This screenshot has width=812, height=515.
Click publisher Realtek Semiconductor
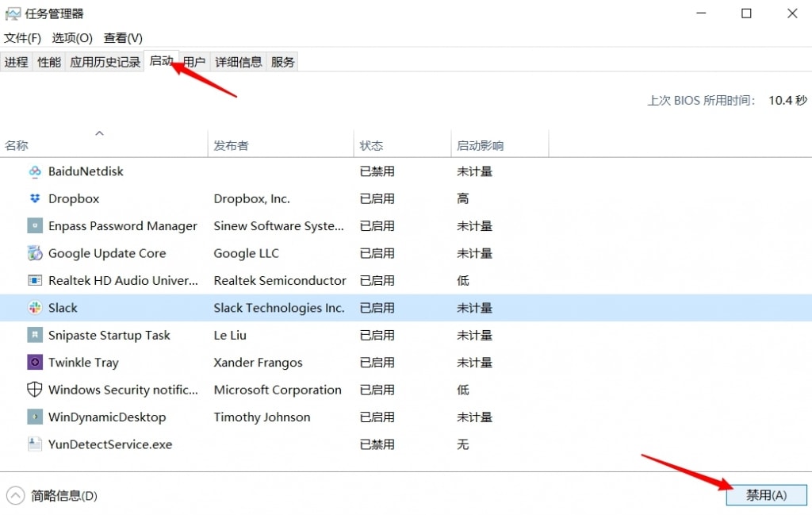pos(280,280)
